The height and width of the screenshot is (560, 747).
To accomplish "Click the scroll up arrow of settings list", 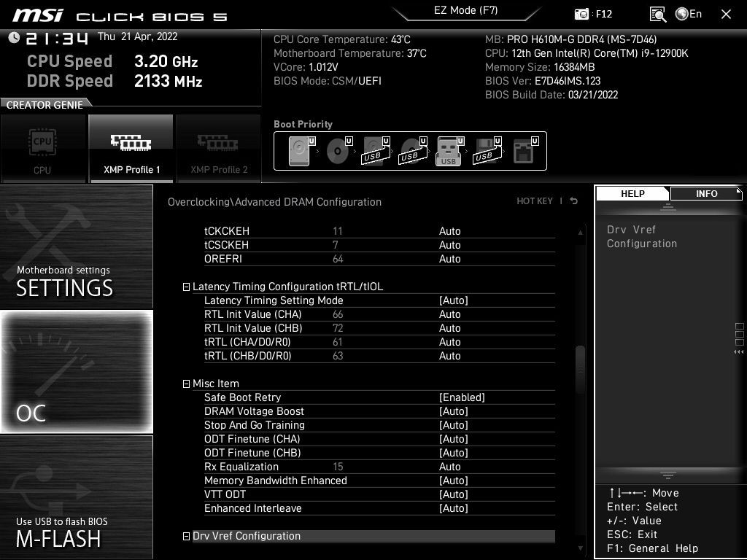I will point(580,233).
